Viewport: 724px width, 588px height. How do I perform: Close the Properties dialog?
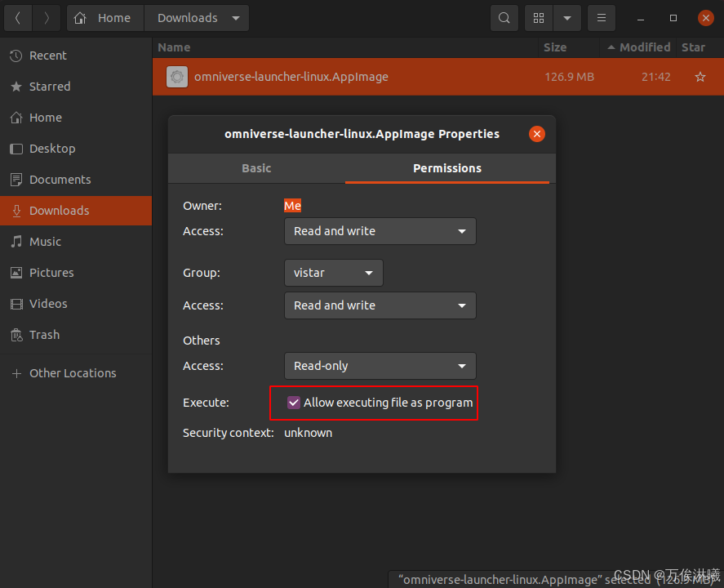(x=536, y=134)
